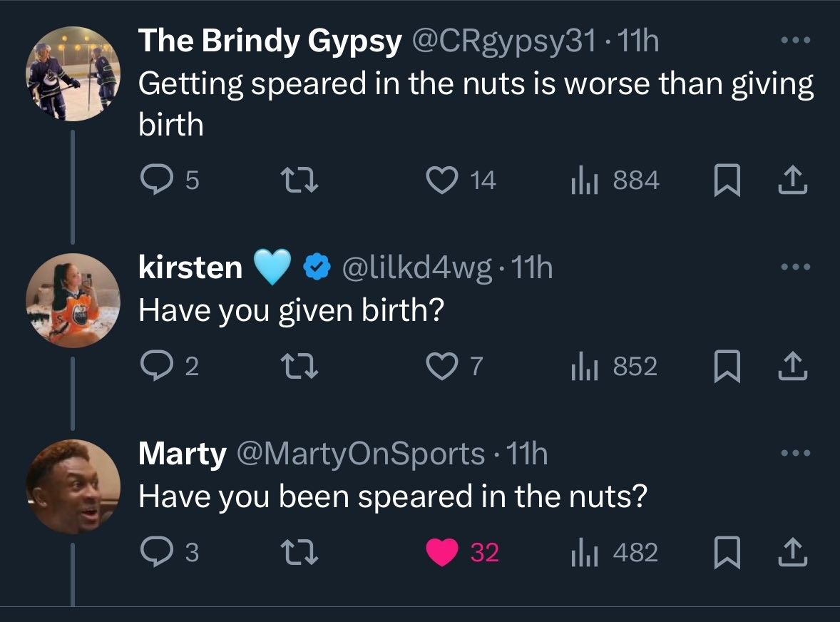Like kirsten's reply

[442, 367]
